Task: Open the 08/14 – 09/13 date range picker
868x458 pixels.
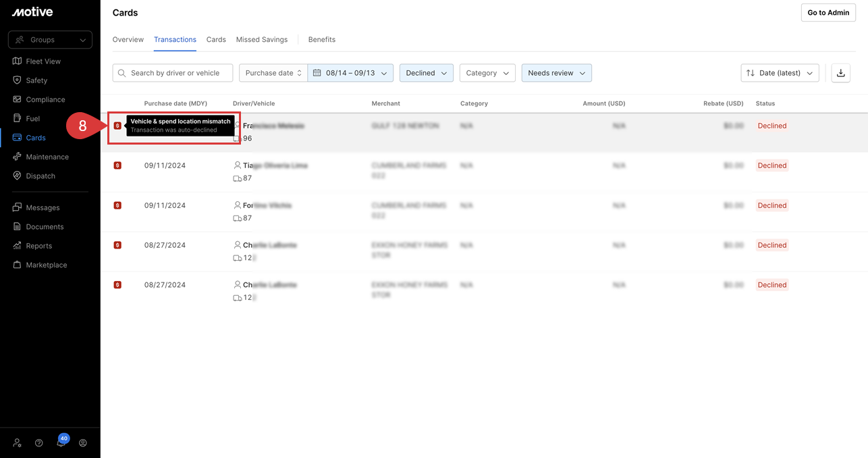Action: pos(351,73)
